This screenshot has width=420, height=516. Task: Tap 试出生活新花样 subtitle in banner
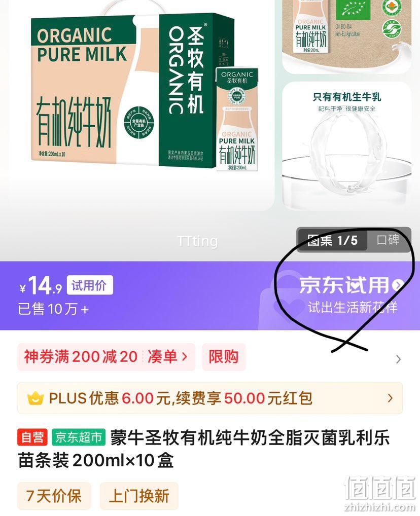(353, 307)
